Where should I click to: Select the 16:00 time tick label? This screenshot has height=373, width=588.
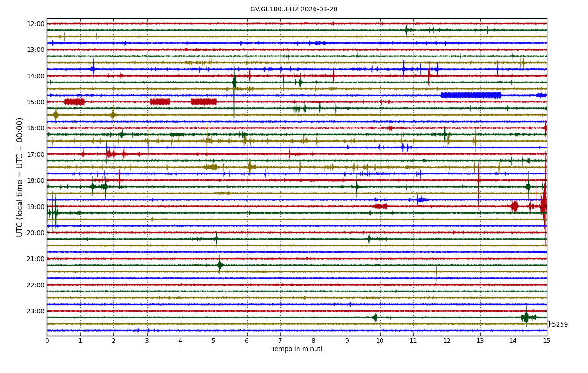(x=36, y=128)
